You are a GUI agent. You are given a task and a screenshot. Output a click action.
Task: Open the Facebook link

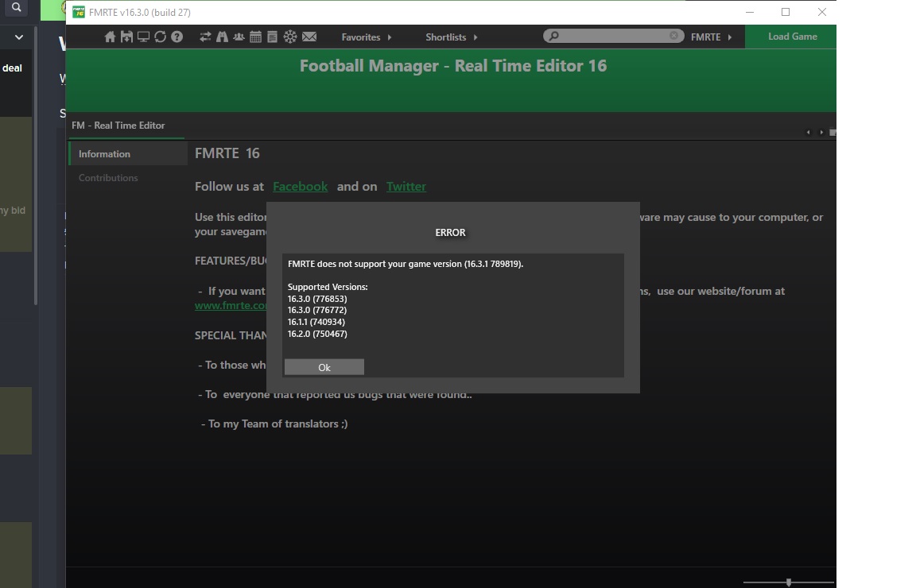[301, 186]
